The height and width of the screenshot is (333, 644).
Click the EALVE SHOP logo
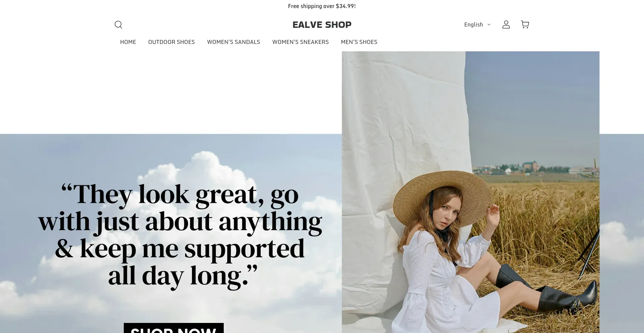point(322,24)
